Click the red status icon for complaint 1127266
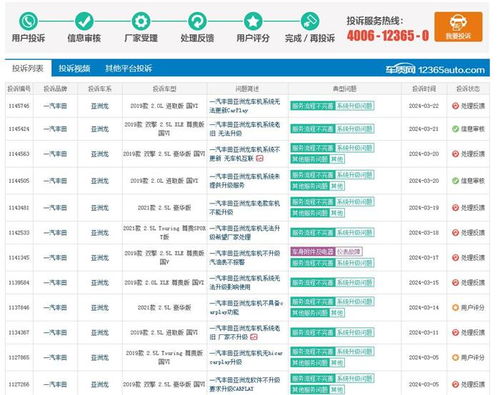This screenshot has width=500, height=395. (455, 384)
